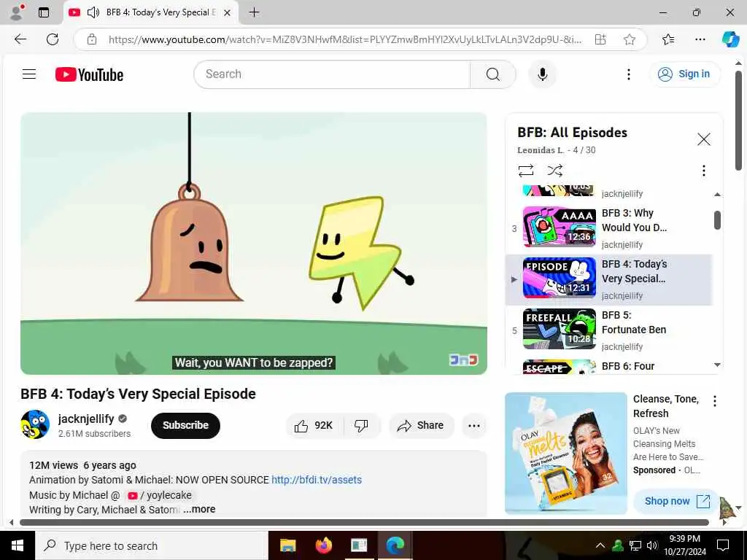This screenshot has width=747, height=560.
Task: Go to the YouTube home logo
Action: click(89, 74)
